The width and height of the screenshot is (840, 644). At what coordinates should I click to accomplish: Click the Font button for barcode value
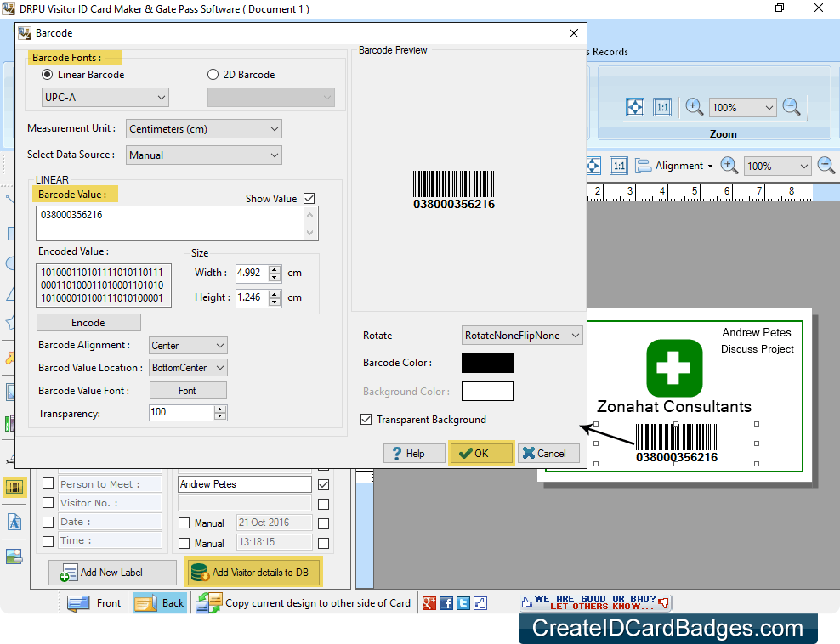click(188, 391)
